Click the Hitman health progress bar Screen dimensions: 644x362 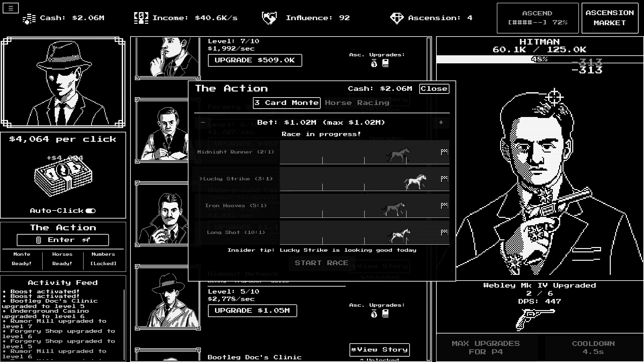click(x=539, y=59)
